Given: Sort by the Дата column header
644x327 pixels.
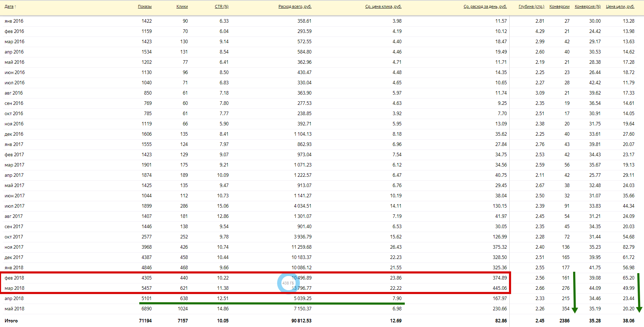Looking at the screenshot, I should pyautogui.click(x=9, y=6).
